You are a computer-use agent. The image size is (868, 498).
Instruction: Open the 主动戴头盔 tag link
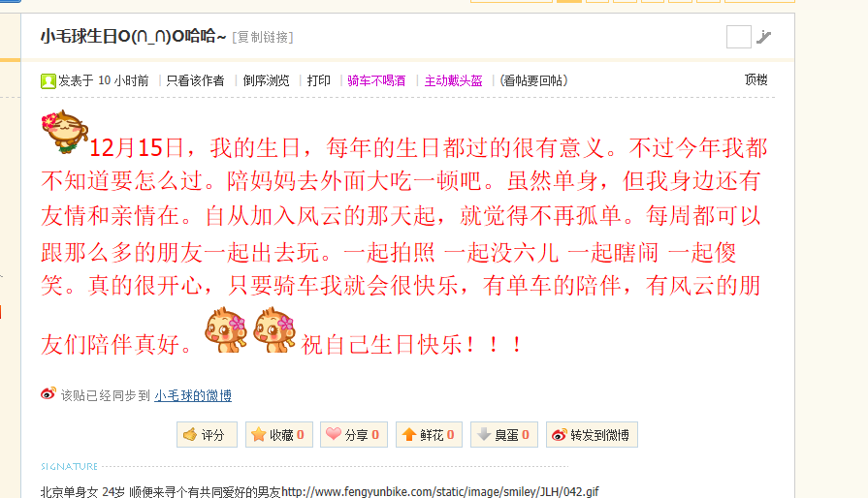tap(453, 80)
